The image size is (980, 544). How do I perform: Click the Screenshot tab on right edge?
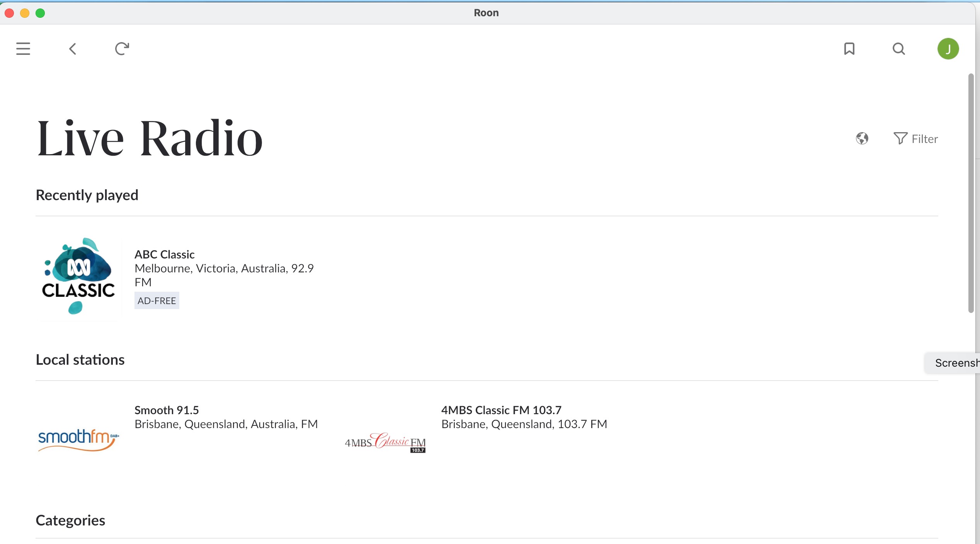[x=954, y=362]
